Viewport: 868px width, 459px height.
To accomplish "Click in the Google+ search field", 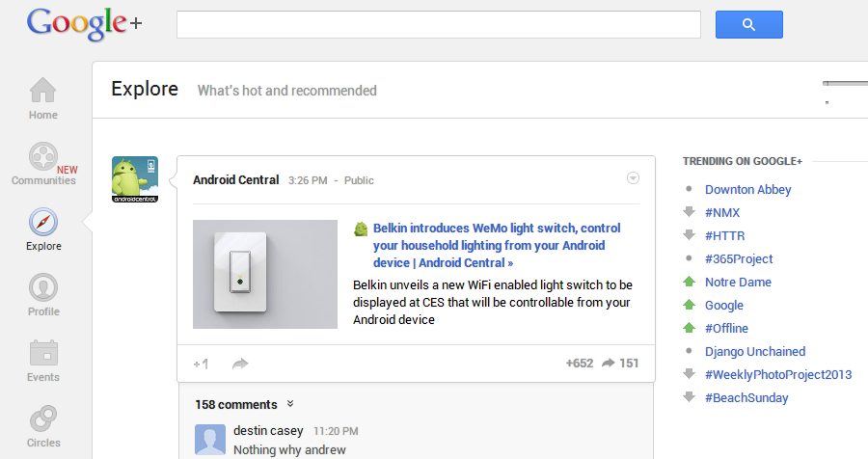I will pos(438,25).
